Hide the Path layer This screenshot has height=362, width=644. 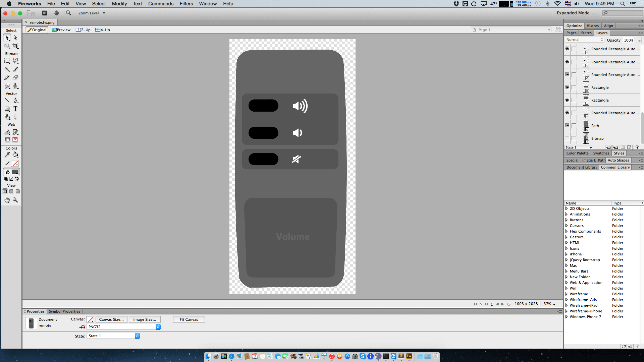[x=567, y=126]
